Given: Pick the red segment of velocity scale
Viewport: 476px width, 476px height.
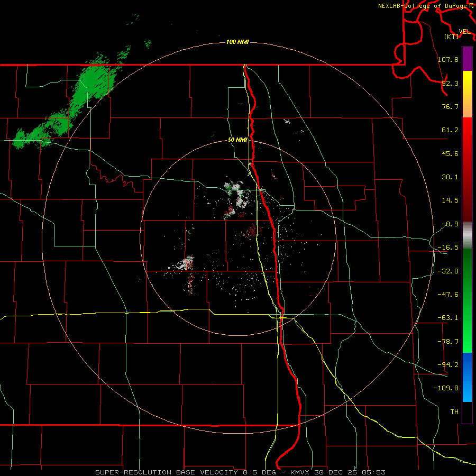Looking at the screenshot, I should 467,169.
